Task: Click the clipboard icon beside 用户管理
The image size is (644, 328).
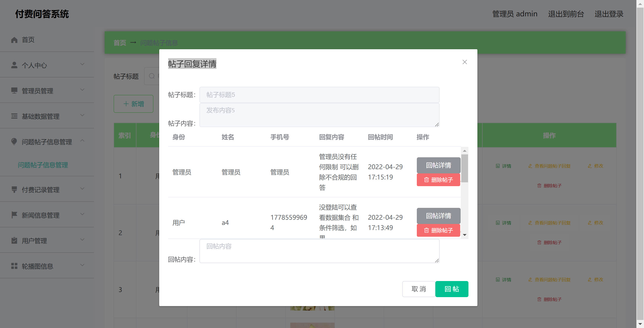Action: coord(14,241)
